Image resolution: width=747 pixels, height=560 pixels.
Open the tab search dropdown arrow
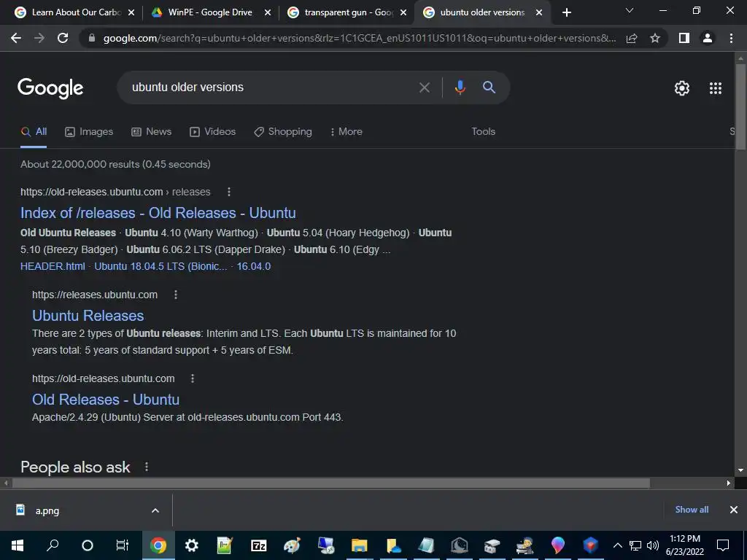click(630, 10)
